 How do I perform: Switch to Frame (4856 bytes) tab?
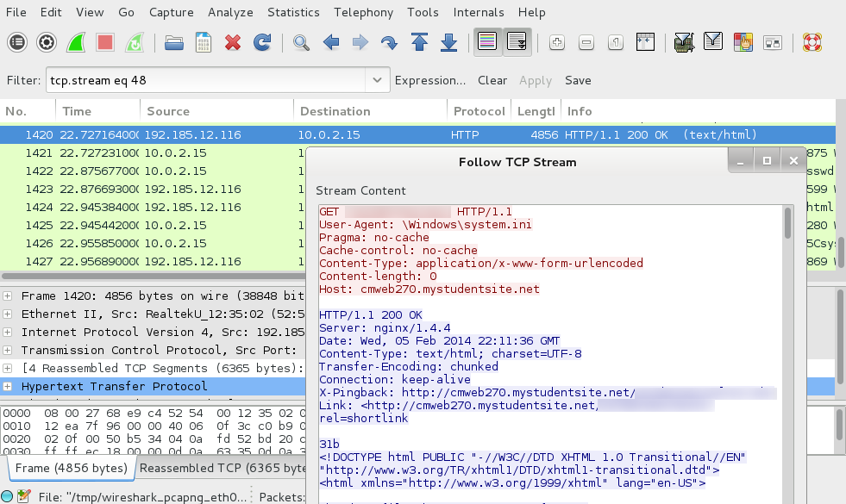(x=72, y=468)
